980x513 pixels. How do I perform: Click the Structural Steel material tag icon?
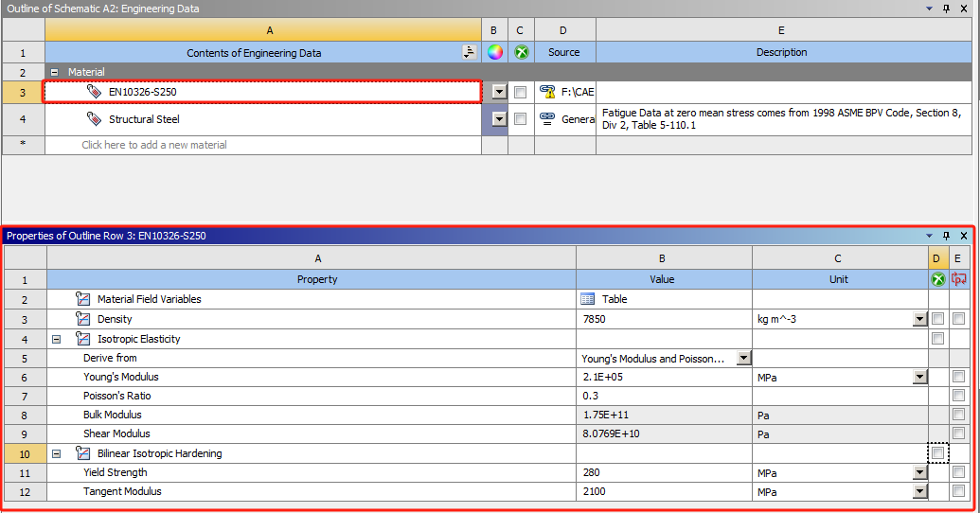point(94,118)
